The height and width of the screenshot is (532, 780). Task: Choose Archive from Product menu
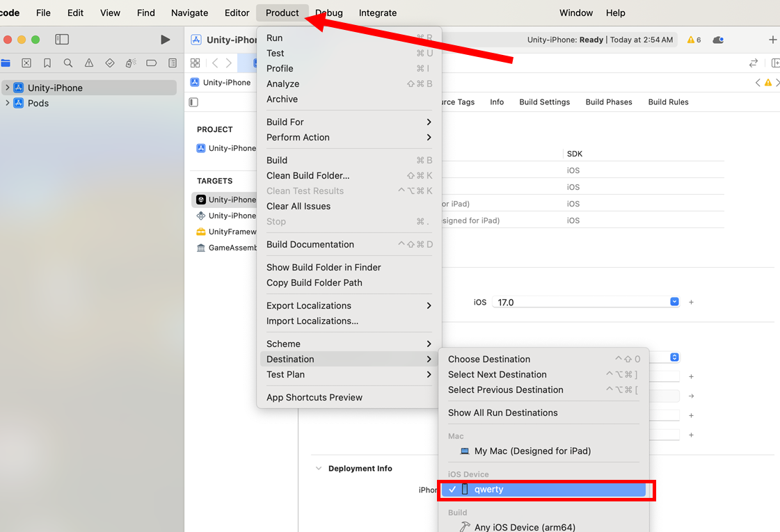point(348,99)
